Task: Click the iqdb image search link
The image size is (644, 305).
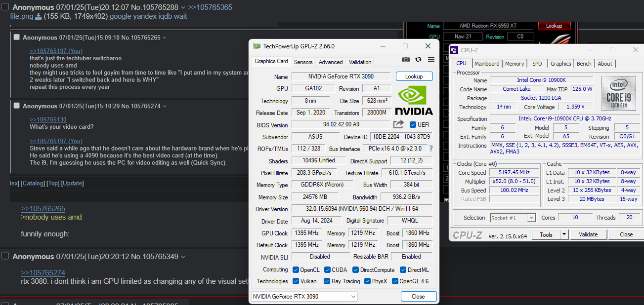Action: tap(165, 16)
